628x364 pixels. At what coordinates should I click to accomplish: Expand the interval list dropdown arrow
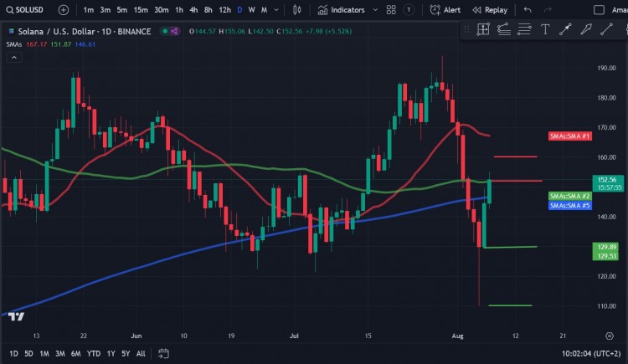[x=276, y=9]
